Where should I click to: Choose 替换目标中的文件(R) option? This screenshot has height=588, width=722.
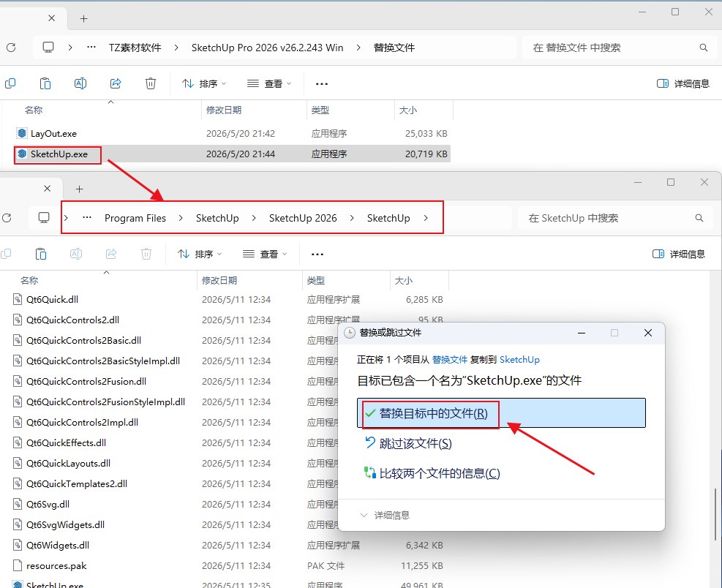pyautogui.click(x=501, y=413)
